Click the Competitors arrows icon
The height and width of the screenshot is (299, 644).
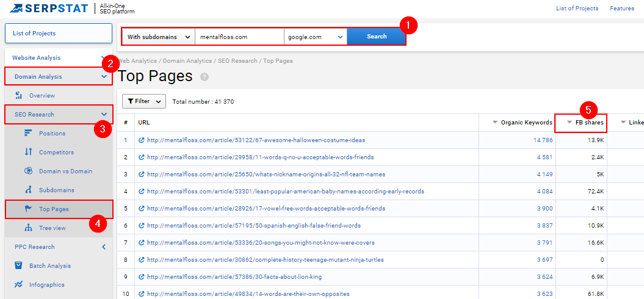pyautogui.click(x=28, y=153)
